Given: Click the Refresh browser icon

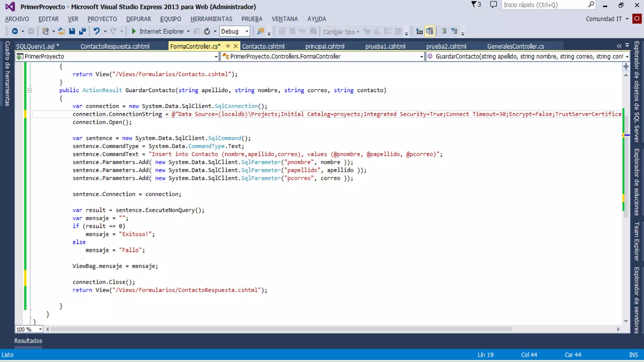Looking at the screenshot, I should [x=207, y=31].
